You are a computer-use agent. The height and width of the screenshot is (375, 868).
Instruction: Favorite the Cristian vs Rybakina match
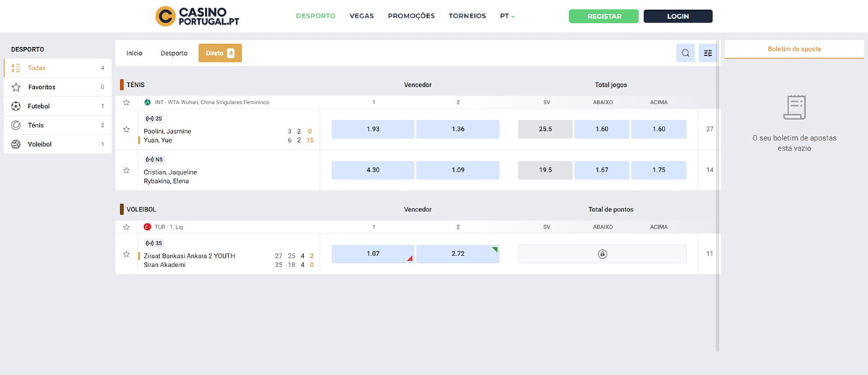click(126, 170)
